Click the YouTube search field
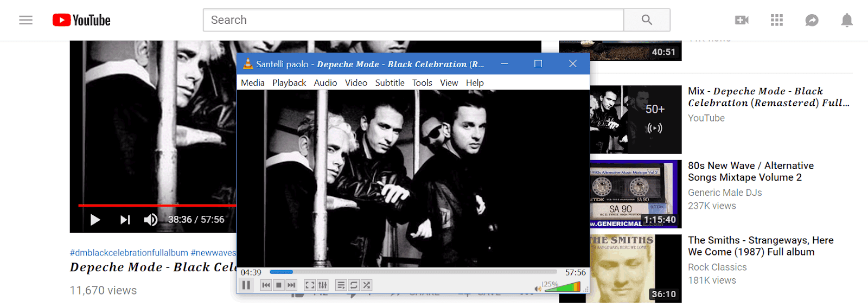The width and height of the screenshot is (868, 307). (x=413, y=20)
